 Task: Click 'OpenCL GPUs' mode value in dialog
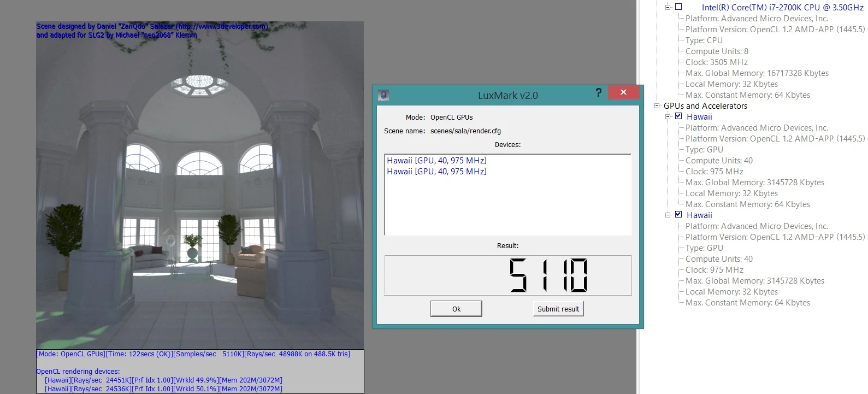point(451,117)
